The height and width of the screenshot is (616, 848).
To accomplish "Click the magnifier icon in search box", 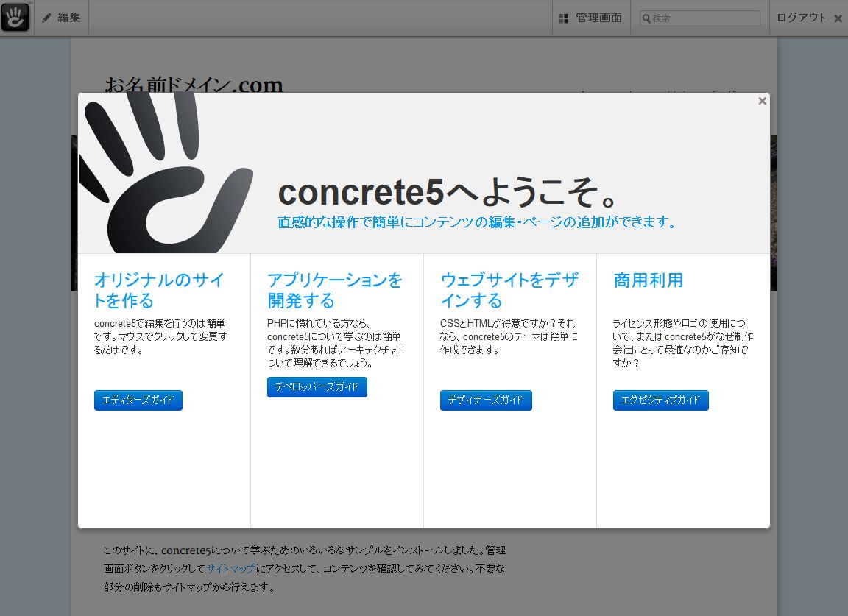I will tap(646, 18).
